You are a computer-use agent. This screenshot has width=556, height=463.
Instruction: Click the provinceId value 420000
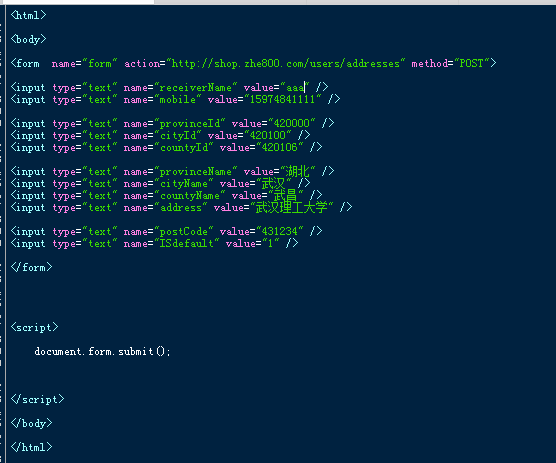click(291, 123)
